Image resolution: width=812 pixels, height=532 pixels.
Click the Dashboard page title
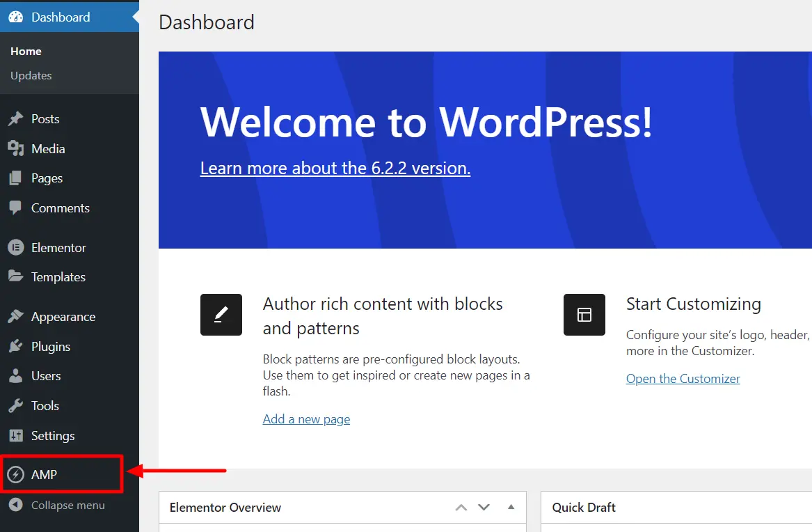(207, 22)
